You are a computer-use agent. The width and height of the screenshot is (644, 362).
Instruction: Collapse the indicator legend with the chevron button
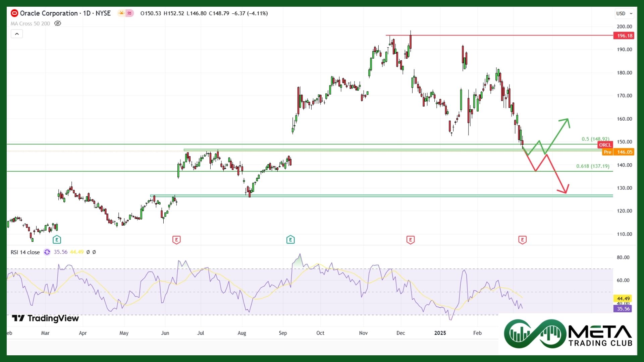(x=17, y=34)
